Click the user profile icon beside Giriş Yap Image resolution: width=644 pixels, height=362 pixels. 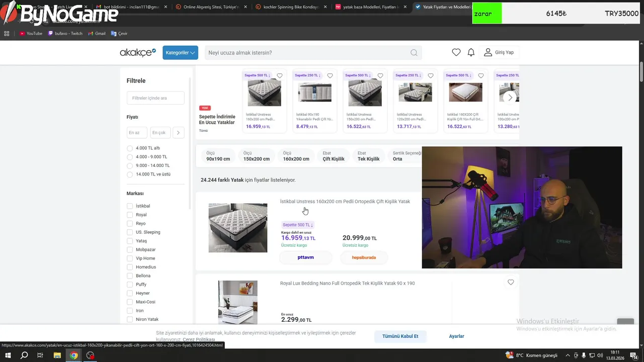click(x=488, y=52)
